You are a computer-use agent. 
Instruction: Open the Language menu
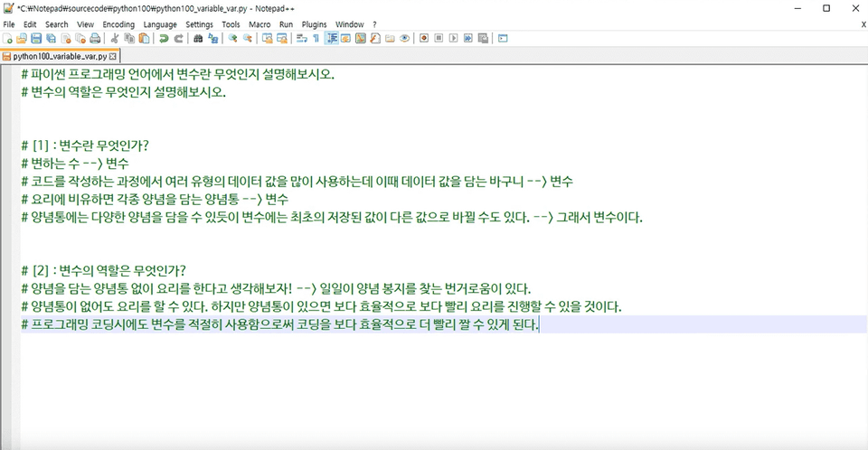coord(160,24)
